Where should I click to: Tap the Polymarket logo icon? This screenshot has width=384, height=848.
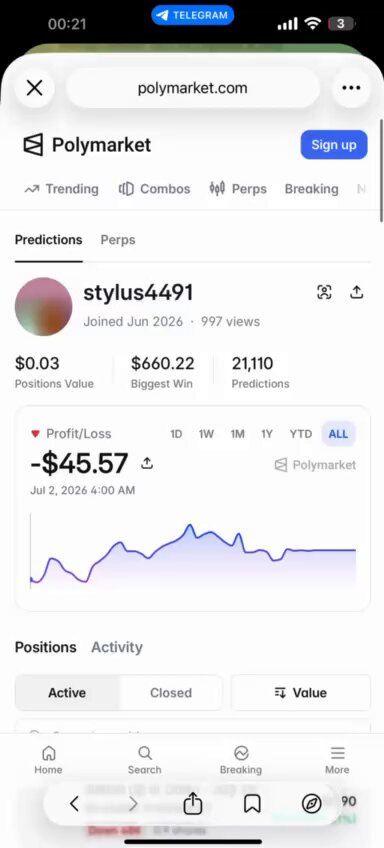click(x=33, y=145)
